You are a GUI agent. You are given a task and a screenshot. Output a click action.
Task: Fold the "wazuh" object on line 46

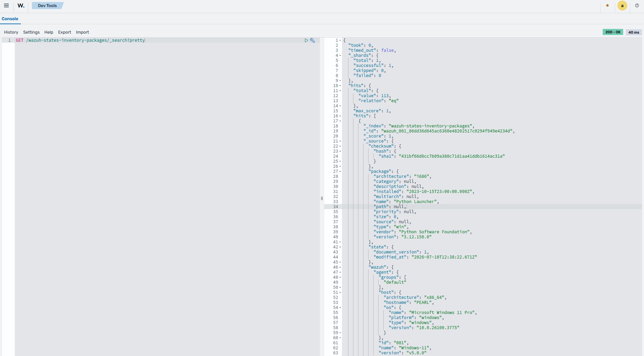[x=340, y=267]
